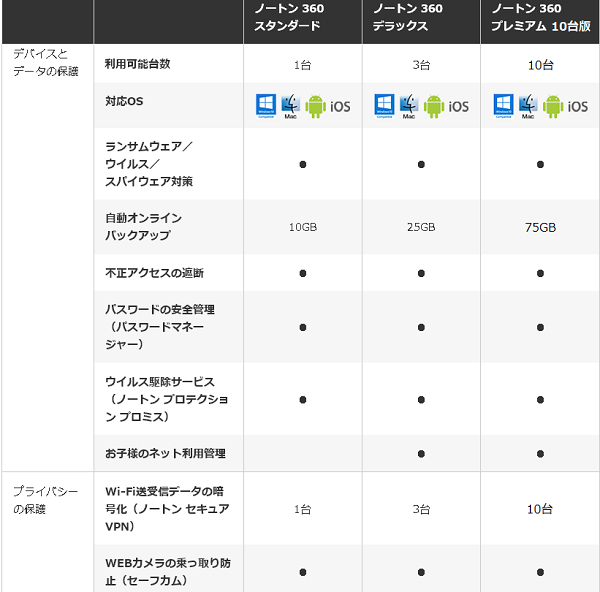This screenshot has width=600, height=592.
Task: Select the ノートン 360 スタンダード column header
Action: [x=289, y=17]
